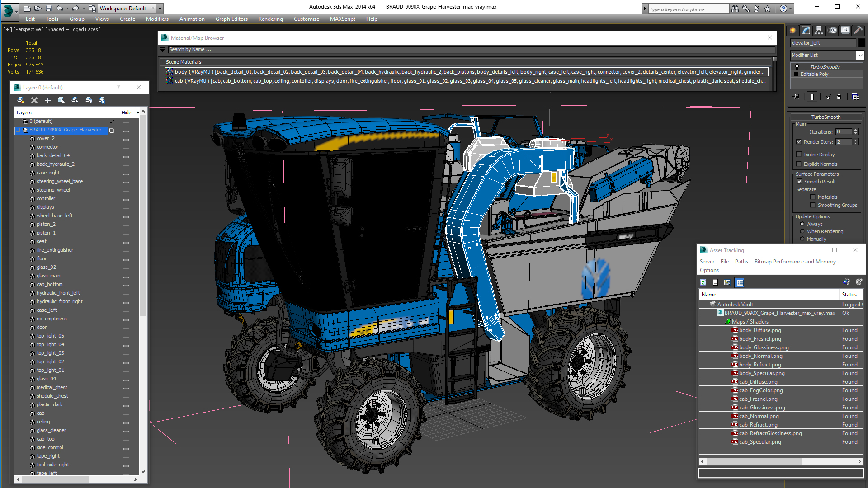Open the Create command panel tab
This screenshot has height=488, width=868.
[793, 30]
